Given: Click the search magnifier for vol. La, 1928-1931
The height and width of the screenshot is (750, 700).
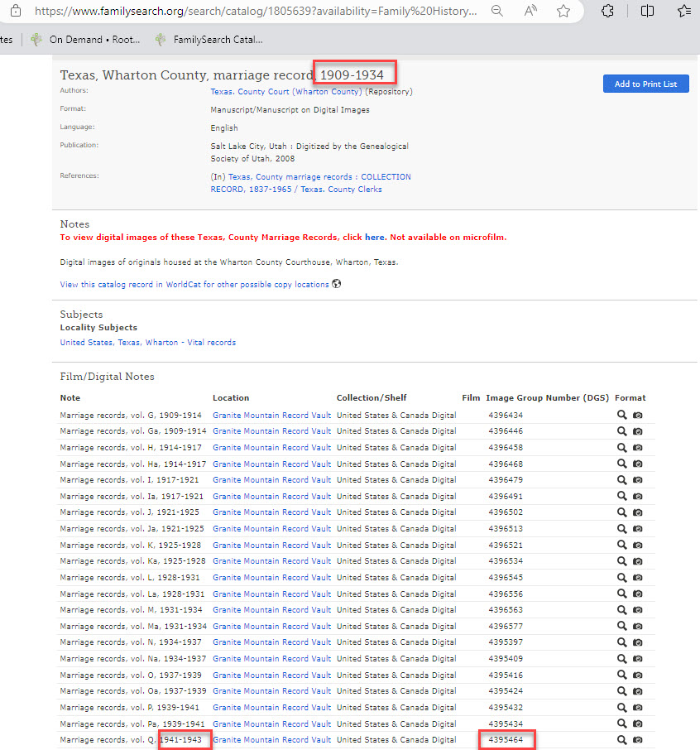Looking at the screenshot, I should click(x=621, y=594).
